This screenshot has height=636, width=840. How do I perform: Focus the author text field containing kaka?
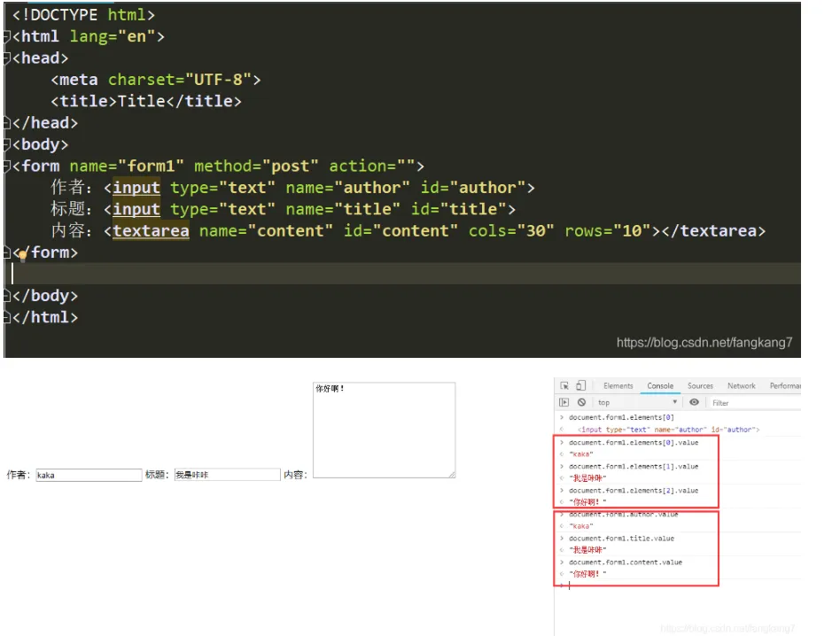[x=89, y=475]
